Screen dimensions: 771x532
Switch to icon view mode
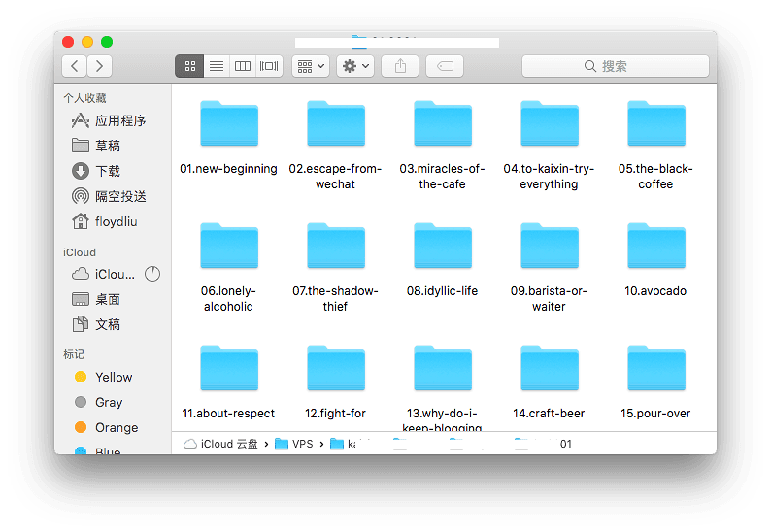pyautogui.click(x=189, y=66)
